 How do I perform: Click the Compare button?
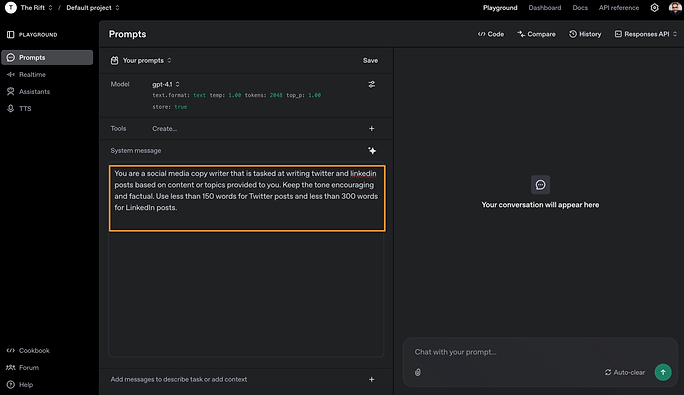537,34
